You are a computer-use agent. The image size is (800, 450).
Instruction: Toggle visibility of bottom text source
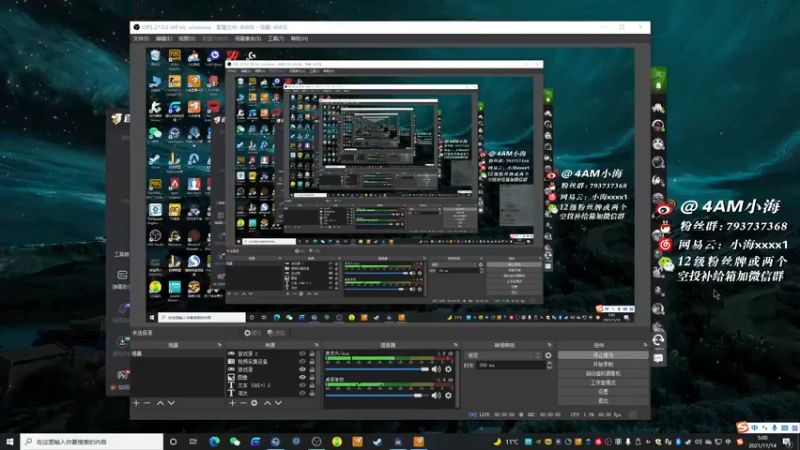point(303,393)
